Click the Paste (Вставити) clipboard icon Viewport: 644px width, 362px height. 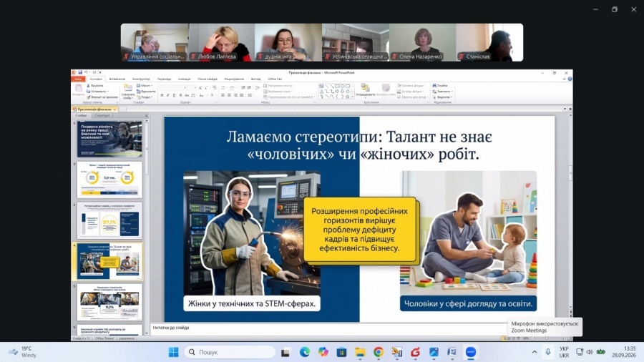[78, 88]
